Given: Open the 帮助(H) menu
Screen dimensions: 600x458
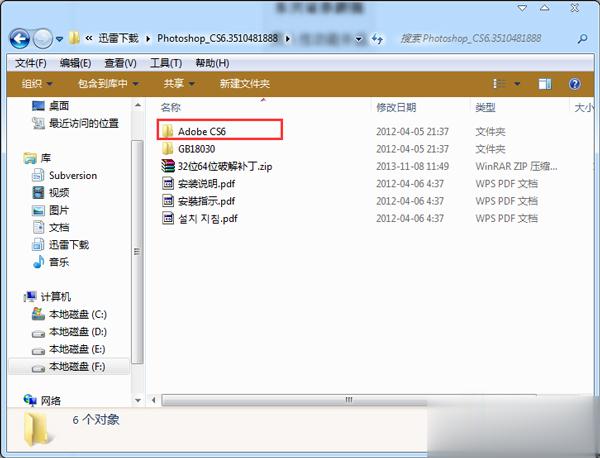Looking at the screenshot, I should (212, 63).
